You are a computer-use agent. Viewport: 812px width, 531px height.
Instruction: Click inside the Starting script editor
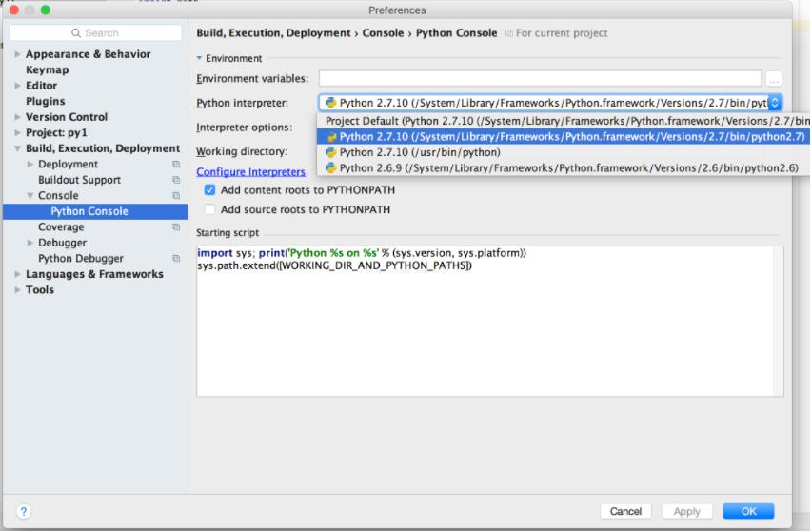[485, 322]
